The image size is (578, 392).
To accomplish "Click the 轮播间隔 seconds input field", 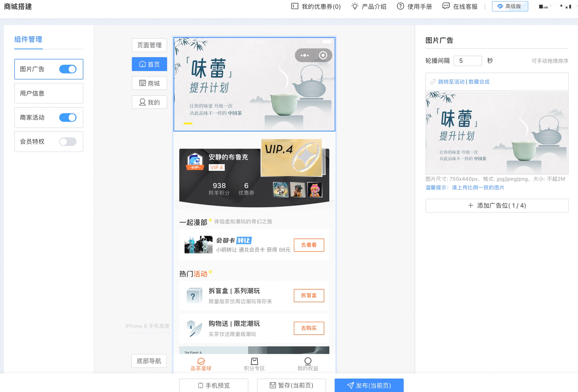I will pos(467,61).
